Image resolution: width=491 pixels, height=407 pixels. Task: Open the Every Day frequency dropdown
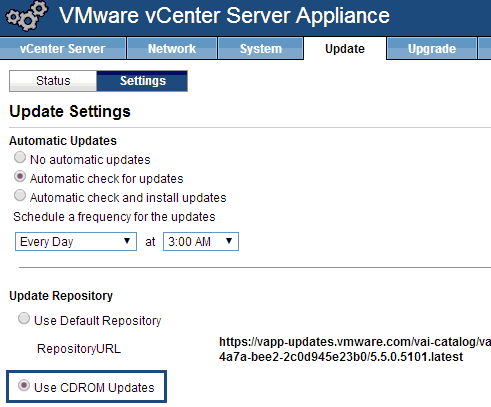76,241
